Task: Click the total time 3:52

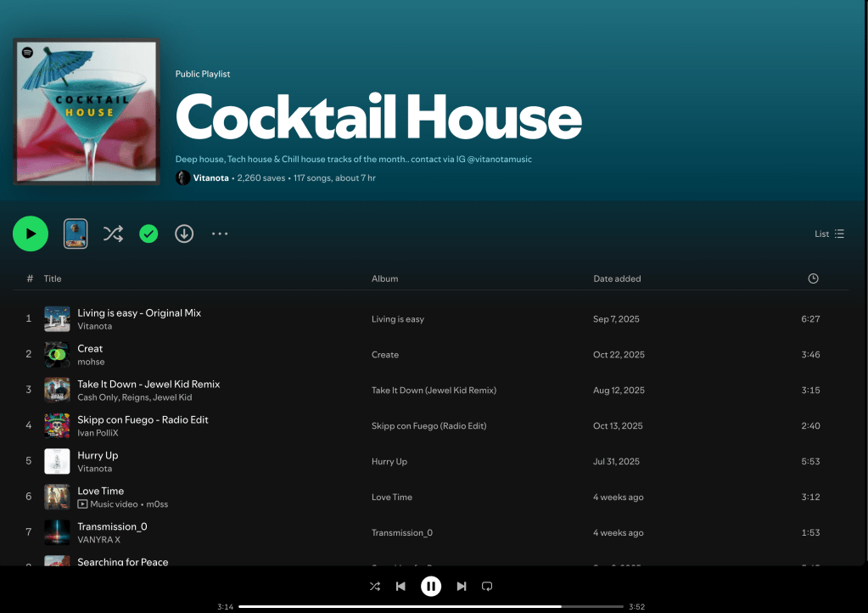Action: [x=636, y=606]
